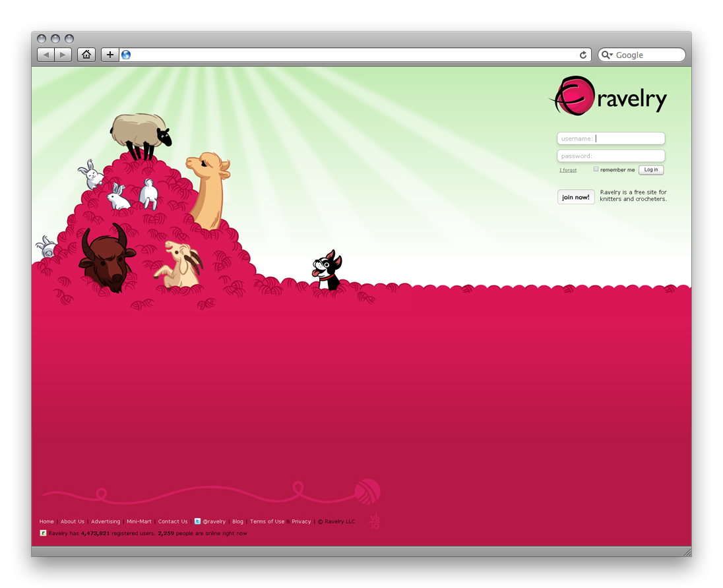Image resolution: width=723 pixels, height=588 pixels.
Task: Click the browser forward arrow button
Action: tap(63, 55)
